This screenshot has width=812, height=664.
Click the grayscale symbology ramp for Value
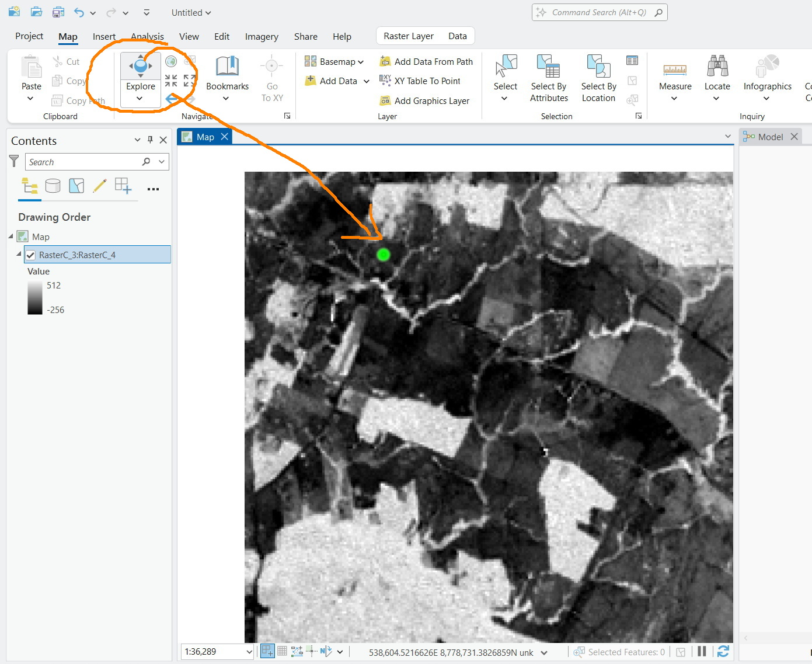coord(35,297)
